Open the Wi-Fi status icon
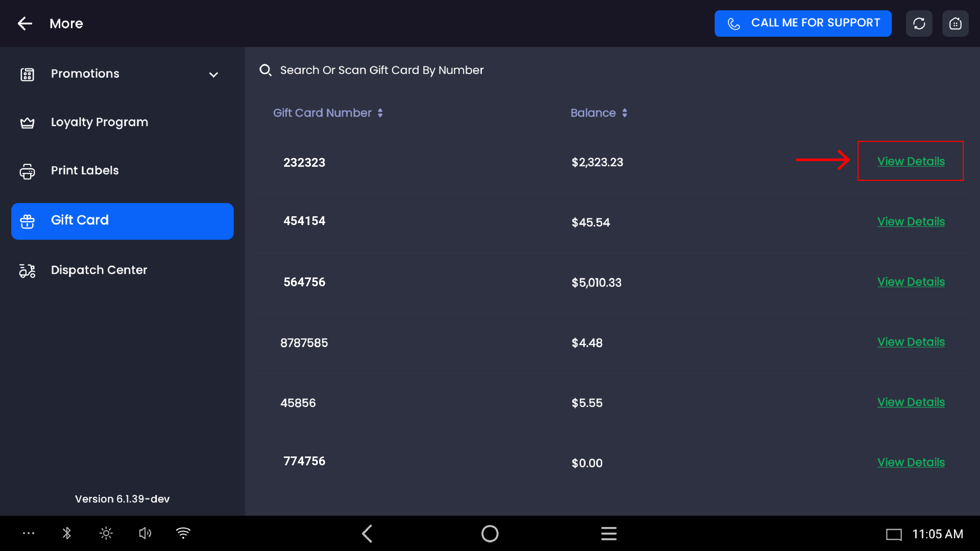The height and width of the screenshot is (551, 980). pos(183,533)
